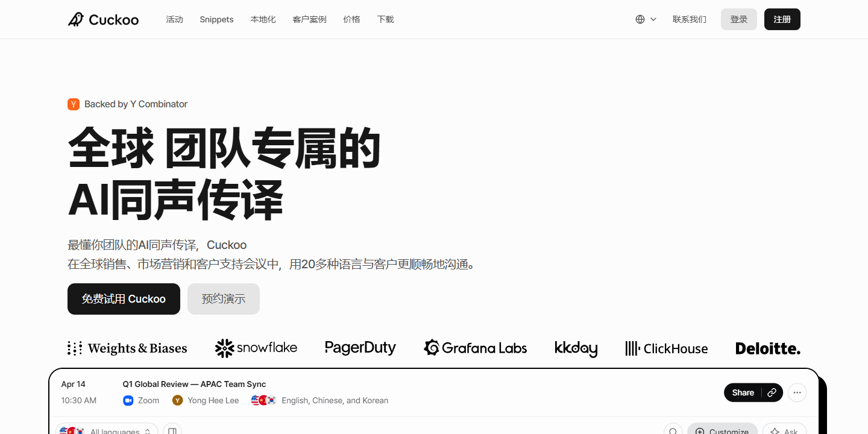The height and width of the screenshot is (434, 868).
Task: Click the kkday logo
Action: pos(576,348)
